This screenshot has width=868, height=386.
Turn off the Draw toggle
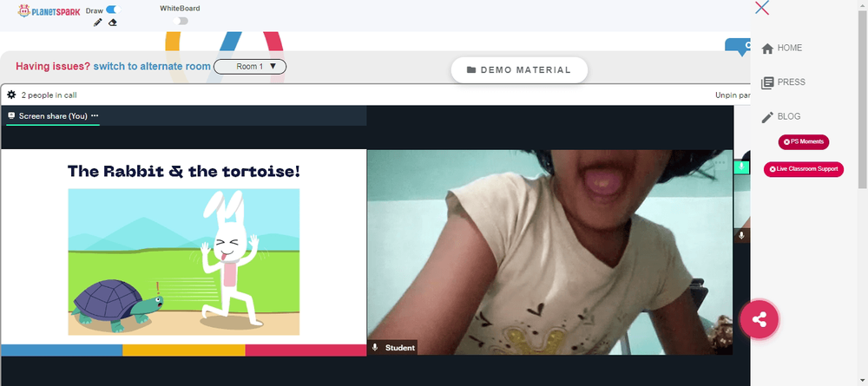click(x=114, y=10)
